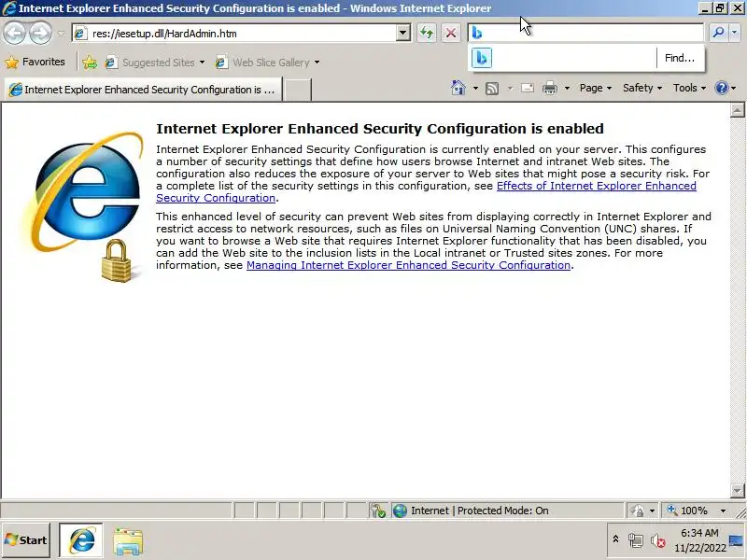This screenshot has width=747, height=560.
Task: Click the RSS feeds icon
Action: pos(492,88)
